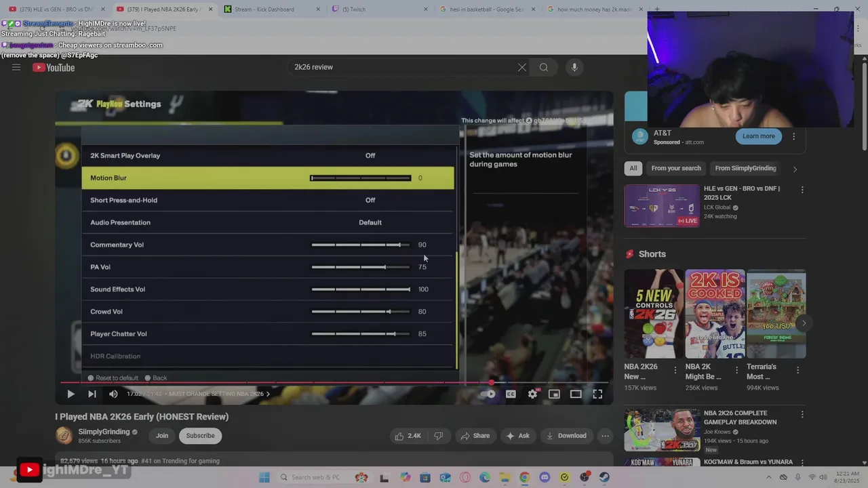
Task: Start voice search with microphone icon
Action: (x=574, y=67)
